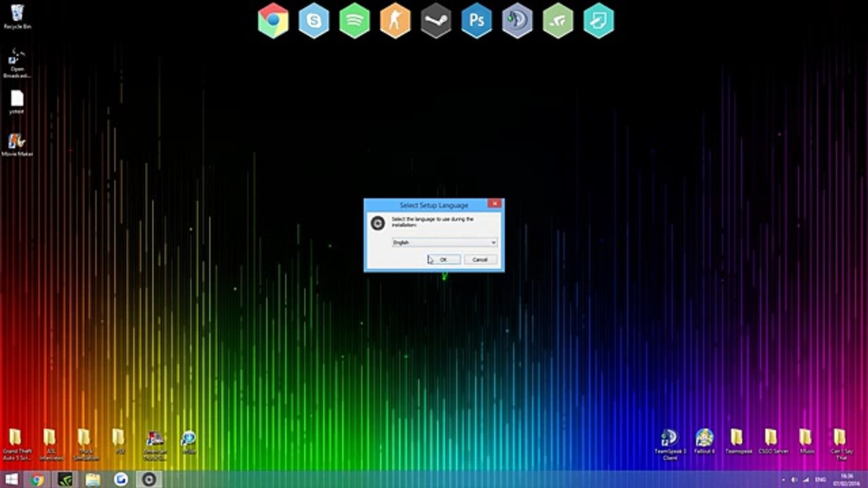Open the taskbar clock and date

[848, 480]
